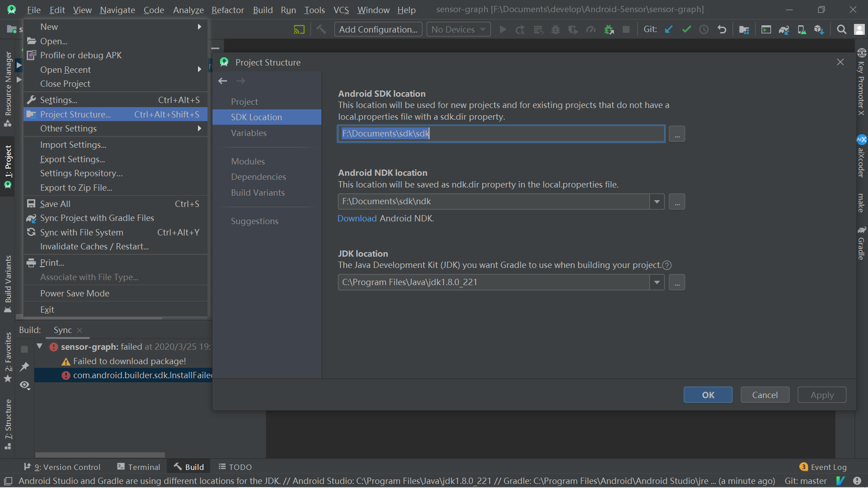The image size is (868, 488).
Task: Click Git: master branch in status bar
Action: 806,481
